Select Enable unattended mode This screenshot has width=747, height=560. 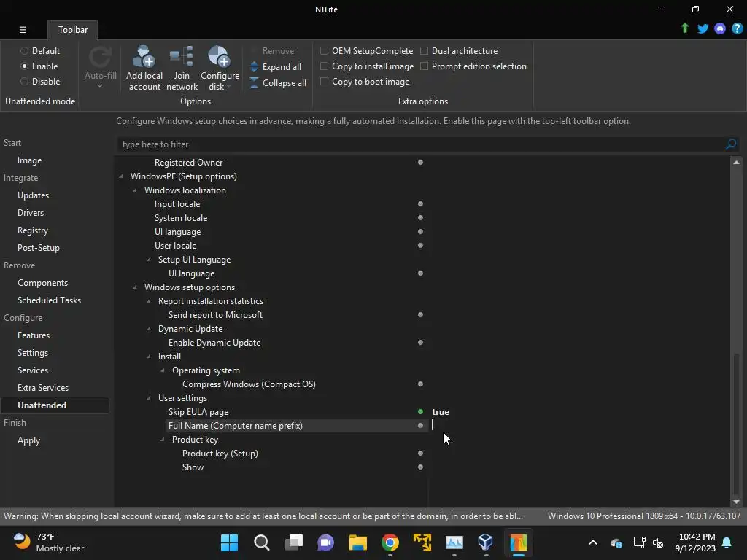tap(24, 66)
